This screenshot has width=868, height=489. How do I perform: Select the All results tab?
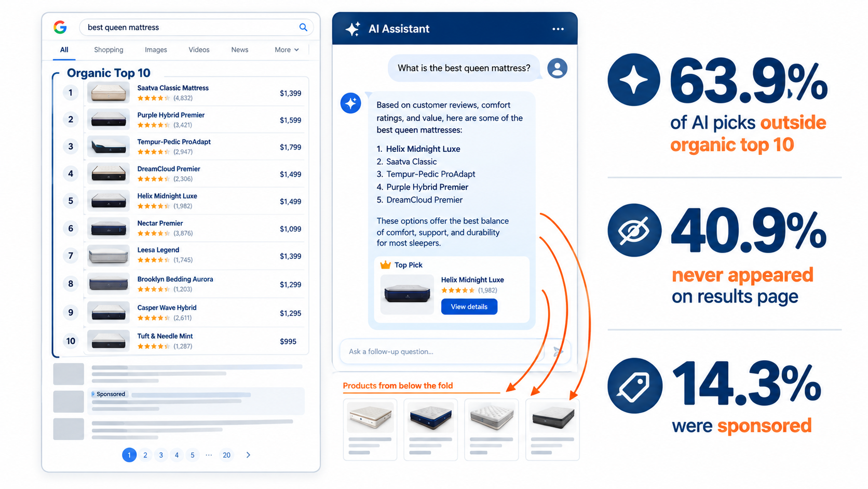[x=64, y=50]
